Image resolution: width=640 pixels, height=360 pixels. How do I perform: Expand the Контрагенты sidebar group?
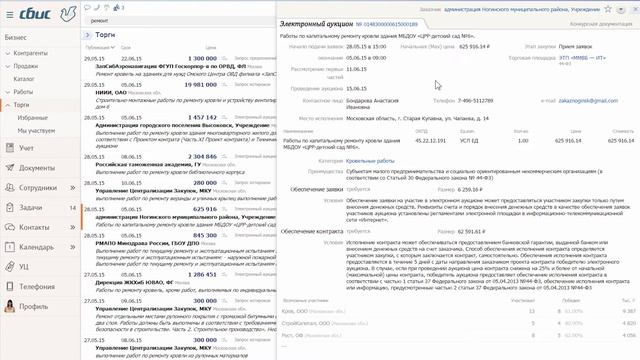(x=8, y=53)
